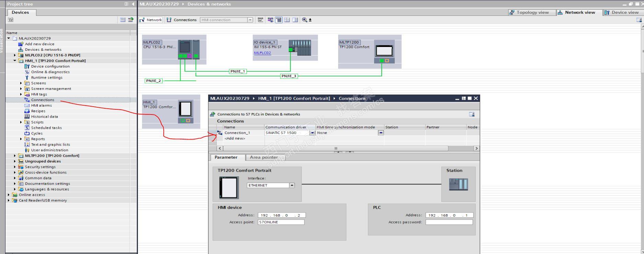Expand the MLTP1200 [TP1200 Comfort] node
This screenshot has height=254, width=644.
(x=15, y=156)
